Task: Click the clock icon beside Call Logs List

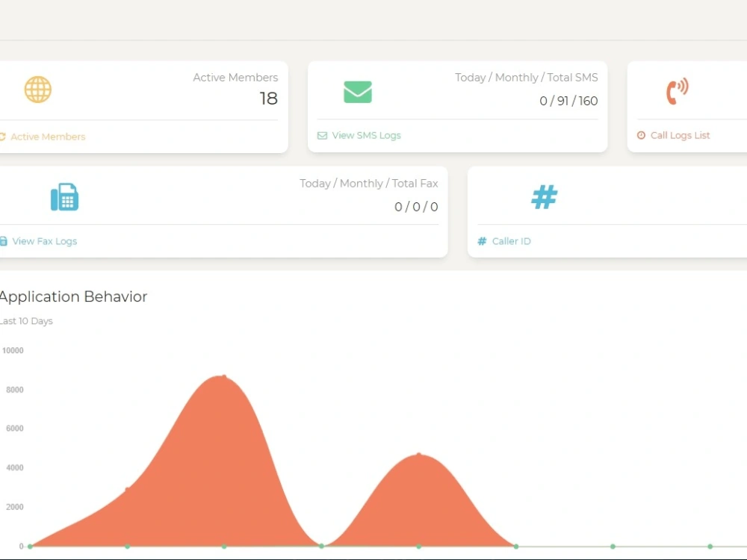Action: click(x=641, y=135)
